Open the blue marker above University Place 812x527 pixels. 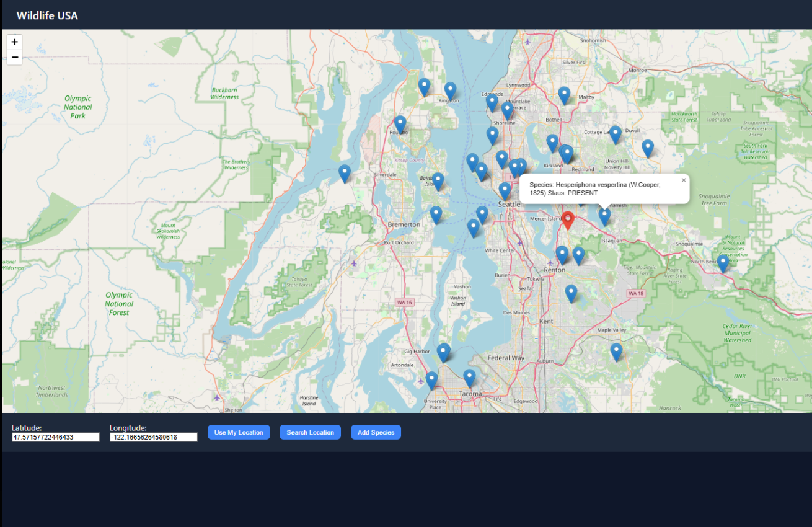(x=431, y=380)
